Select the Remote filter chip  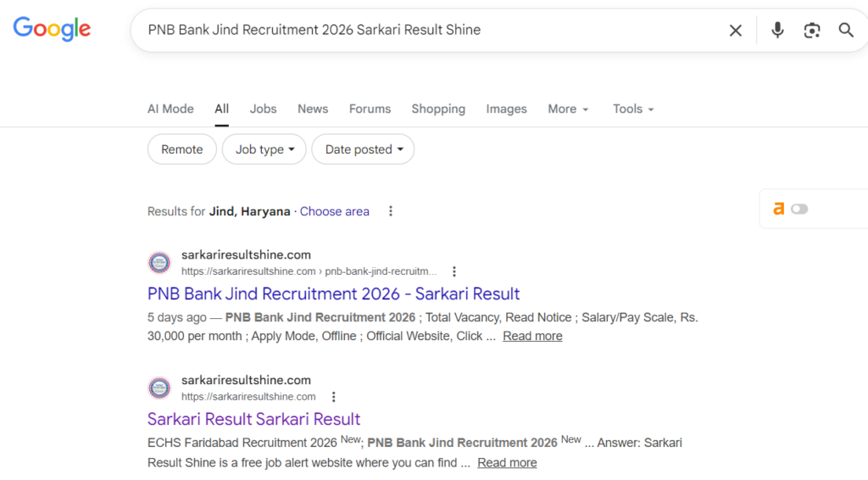click(x=182, y=149)
